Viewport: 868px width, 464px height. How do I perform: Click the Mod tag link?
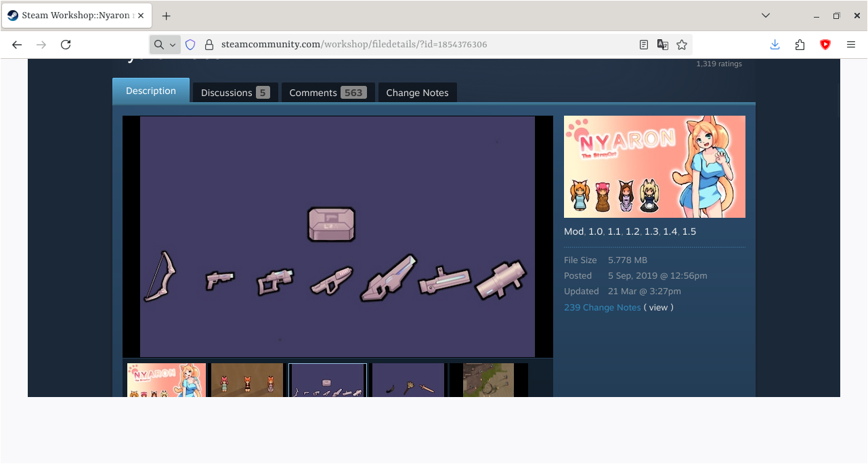pyautogui.click(x=573, y=231)
